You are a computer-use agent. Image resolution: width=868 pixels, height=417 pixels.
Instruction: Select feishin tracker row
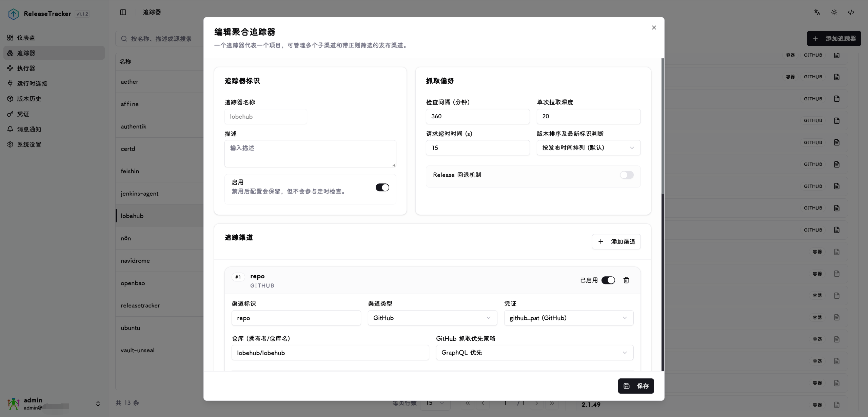[160, 171]
